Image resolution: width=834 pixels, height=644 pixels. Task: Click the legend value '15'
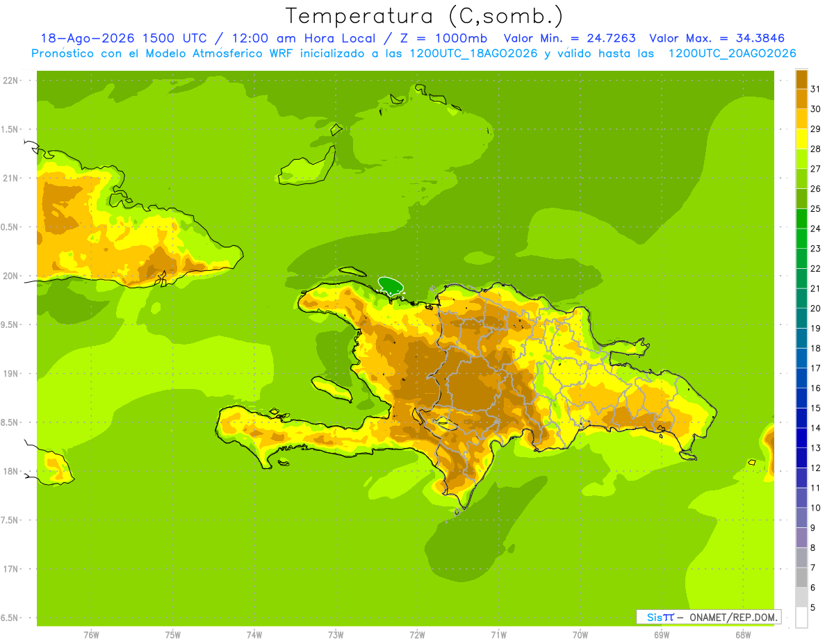pyautogui.click(x=815, y=408)
